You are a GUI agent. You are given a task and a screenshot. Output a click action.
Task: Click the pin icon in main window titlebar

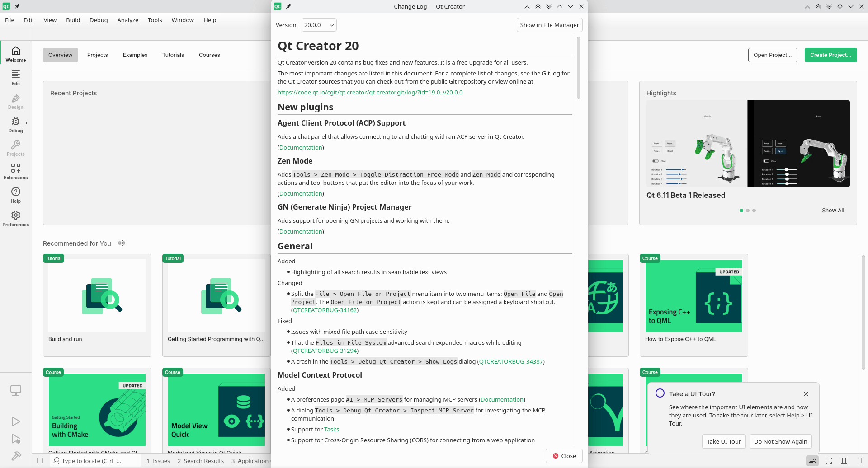[x=17, y=6]
